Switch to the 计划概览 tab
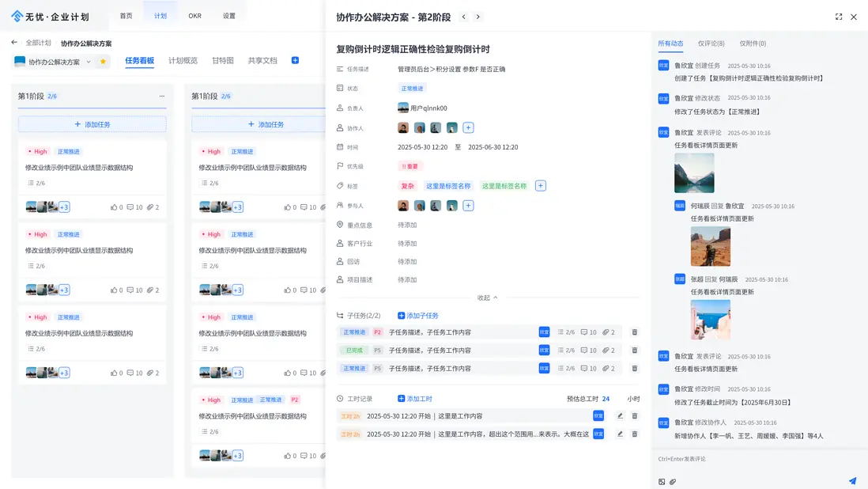868x489 pixels. [183, 60]
